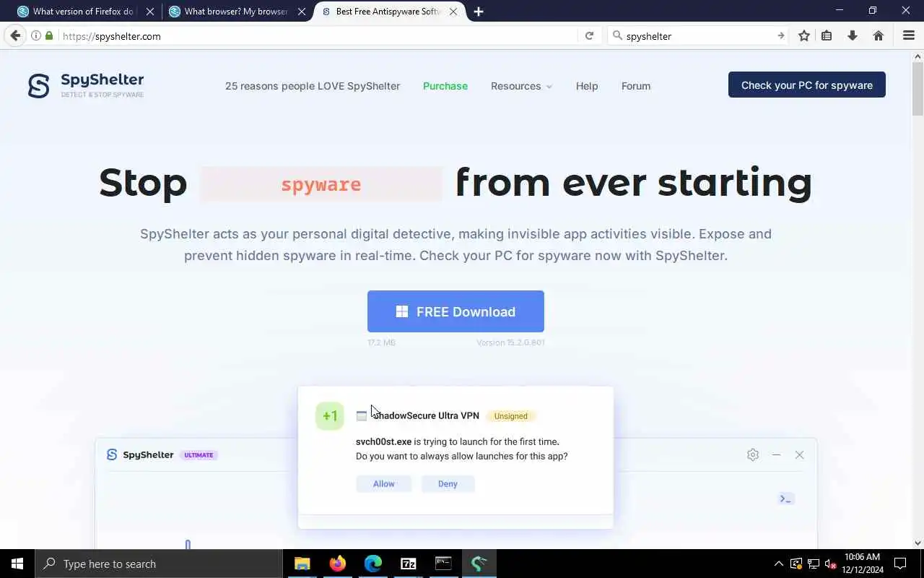Click Allow in the launch prompt
The width and height of the screenshot is (924, 578).
point(384,484)
